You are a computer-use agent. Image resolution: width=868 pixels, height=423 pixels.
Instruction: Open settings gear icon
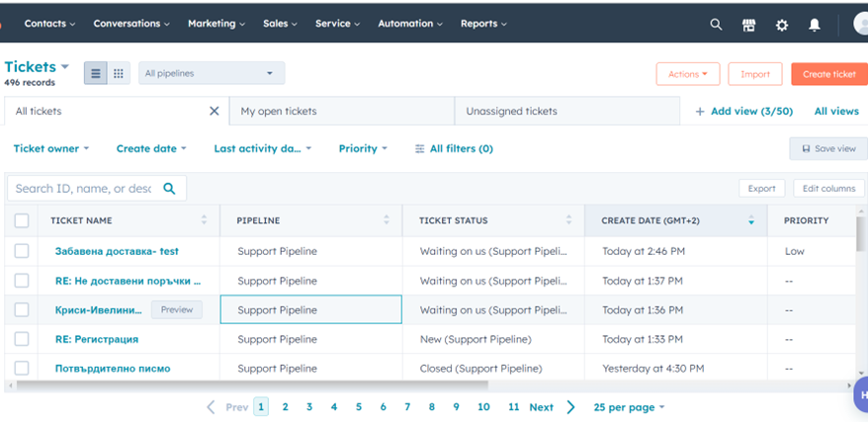782,25
